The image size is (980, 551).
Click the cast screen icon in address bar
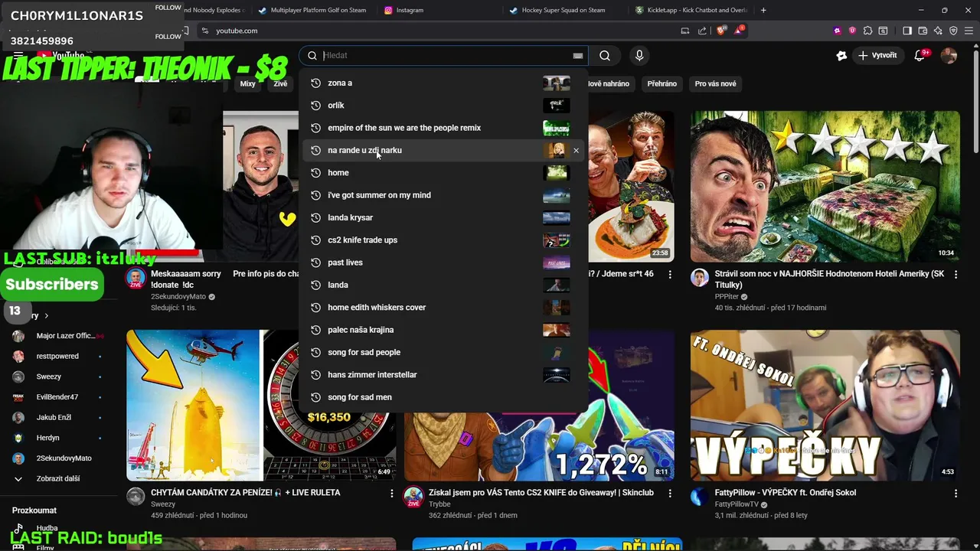pos(685,31)
